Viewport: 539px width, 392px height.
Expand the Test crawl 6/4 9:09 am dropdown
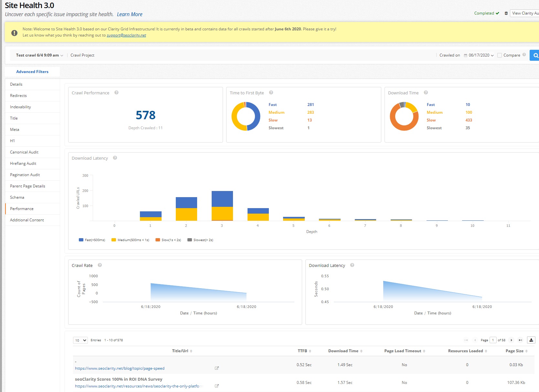(x=39, y=55)
